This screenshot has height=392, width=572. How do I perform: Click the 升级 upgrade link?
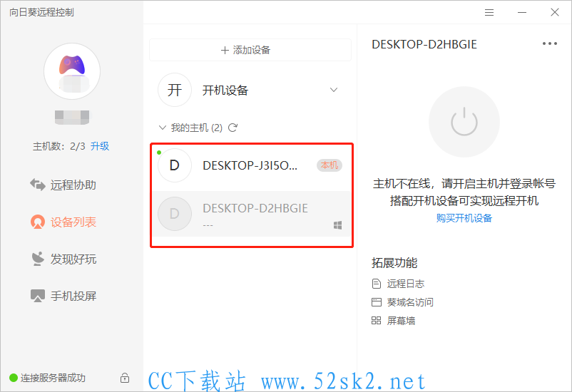click(x=100, y=146)
